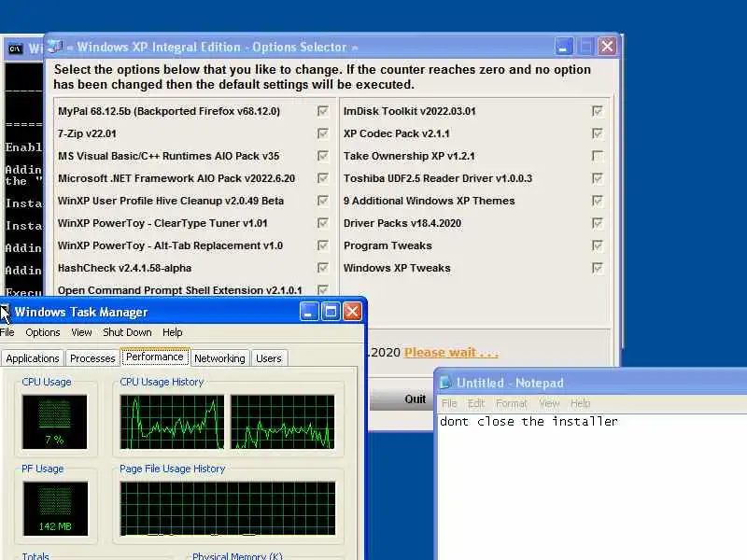Select the Performance tab
This screenshot has height=560, width=747.
click(155, 357)
